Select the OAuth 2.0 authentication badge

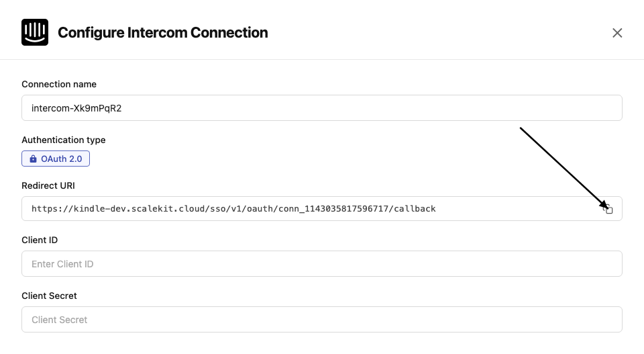56,159
